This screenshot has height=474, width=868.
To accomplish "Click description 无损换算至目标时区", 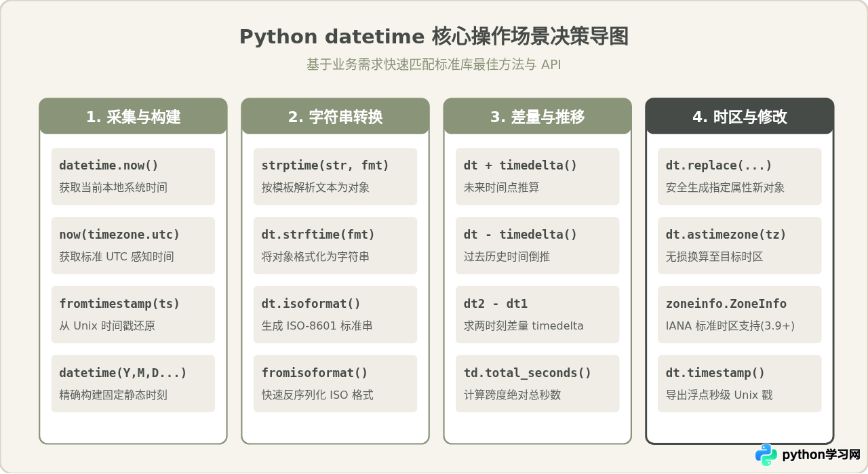I will (x=715, y=257).
